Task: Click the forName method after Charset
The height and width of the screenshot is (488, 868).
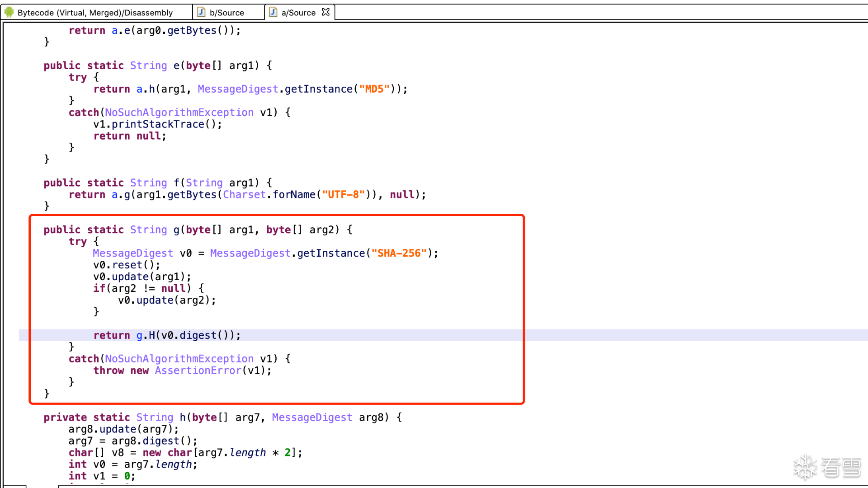Action: click(x=294, y=194)
